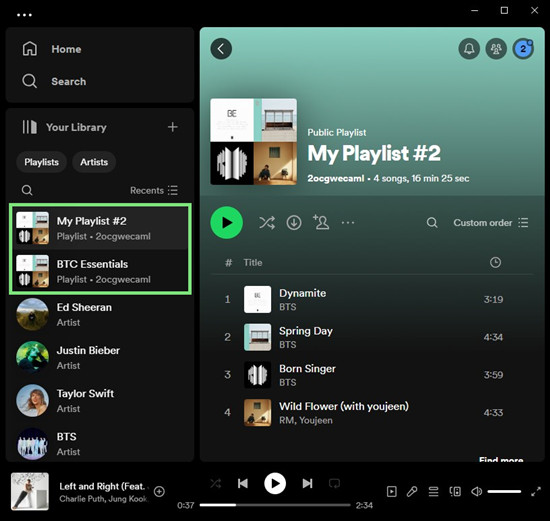Open Ed Sheeran artist page

(x=100, y=314)
